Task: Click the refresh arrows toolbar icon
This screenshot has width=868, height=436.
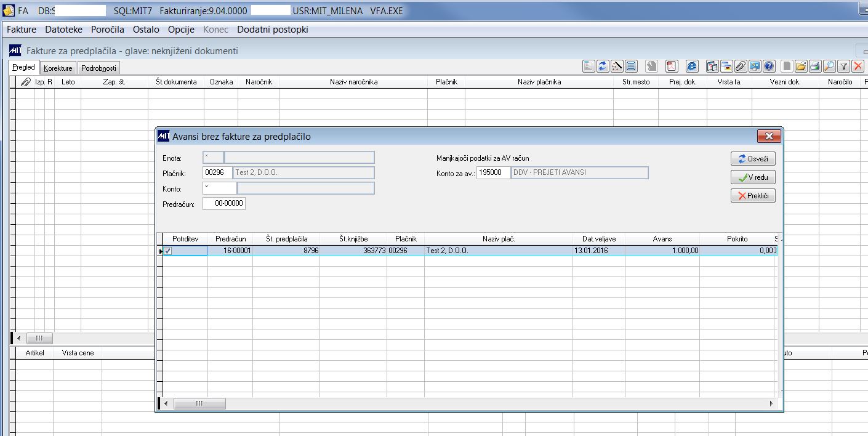Action: pyautogui.click(x=603, y=66)
